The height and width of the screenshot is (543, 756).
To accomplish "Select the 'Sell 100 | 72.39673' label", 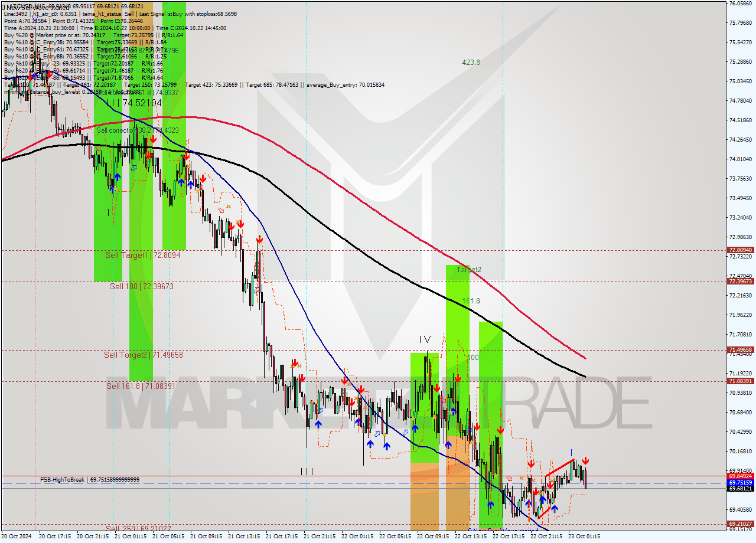I will [x=142, y=286].
